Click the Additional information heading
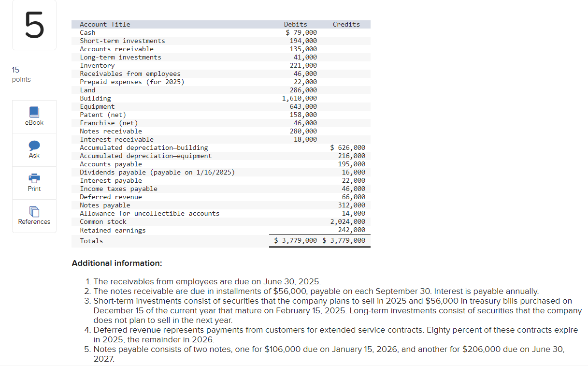 click(x=117, y=263)
